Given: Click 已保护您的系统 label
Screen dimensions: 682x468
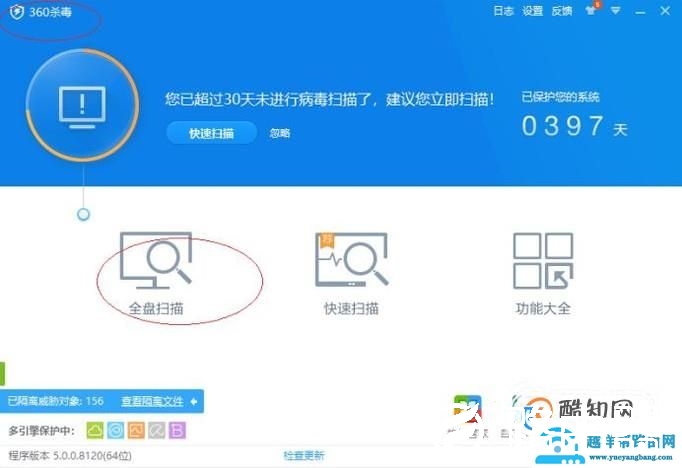Looking at the screenshot, I should [x=561, y=97].
